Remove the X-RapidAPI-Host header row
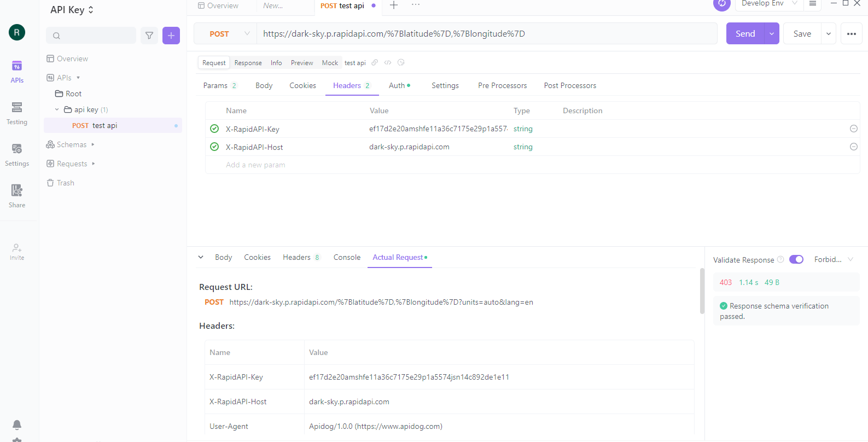868x442 pixels. pos(853,147)
